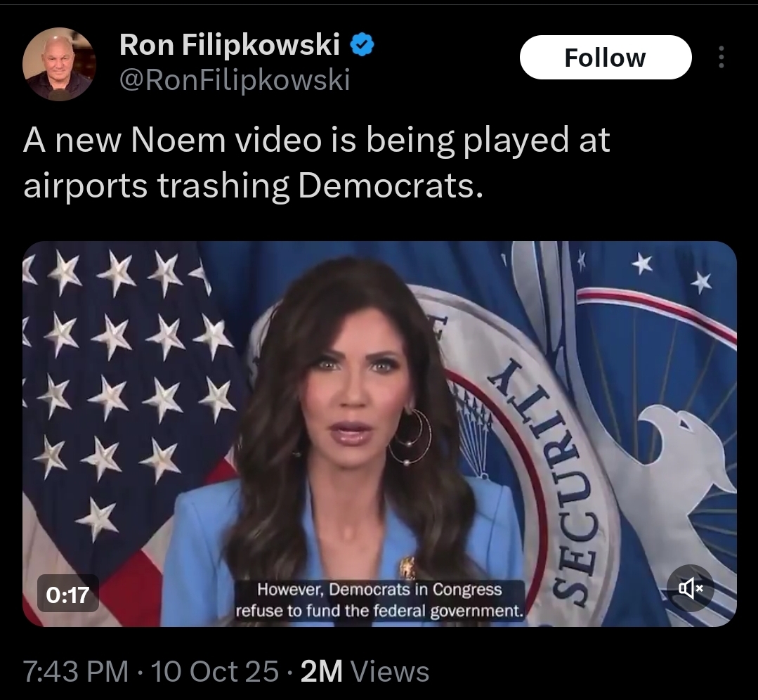The height and width of the screenshot is (700, 758).
Task: Click the 0:17 video duration badge
Action: click(x=68, y=594)
